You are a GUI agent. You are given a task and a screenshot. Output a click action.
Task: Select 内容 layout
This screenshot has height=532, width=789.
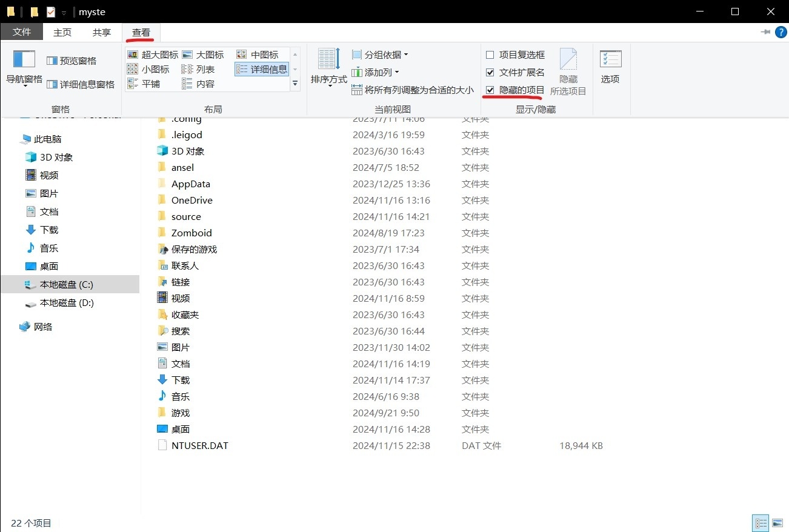click(x=198, y=84)
